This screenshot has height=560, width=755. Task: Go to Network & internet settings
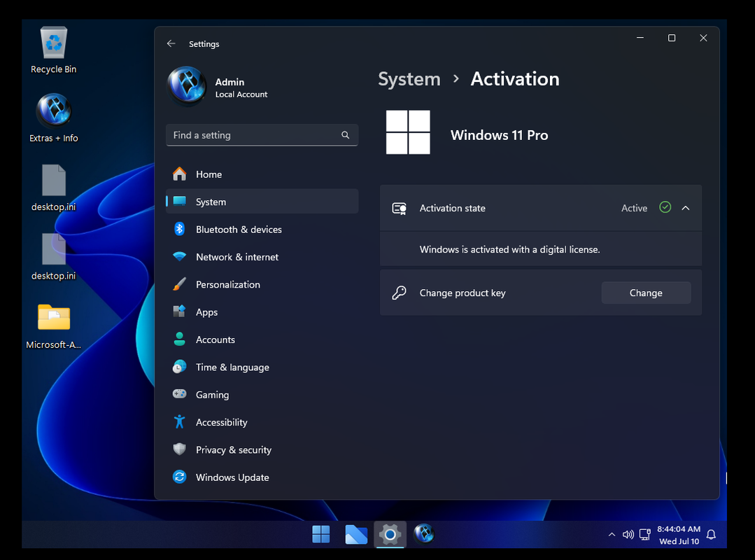[262, 257]
